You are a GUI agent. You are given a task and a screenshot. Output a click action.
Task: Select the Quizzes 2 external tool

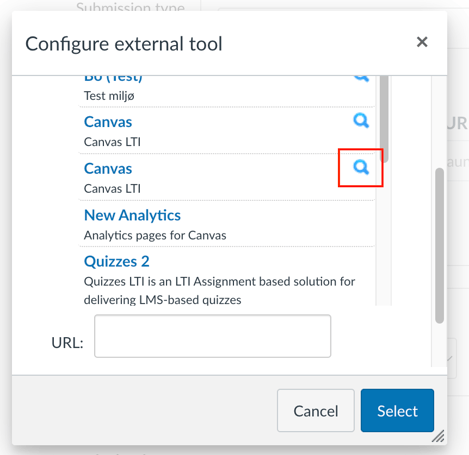(x=117, y=261)
